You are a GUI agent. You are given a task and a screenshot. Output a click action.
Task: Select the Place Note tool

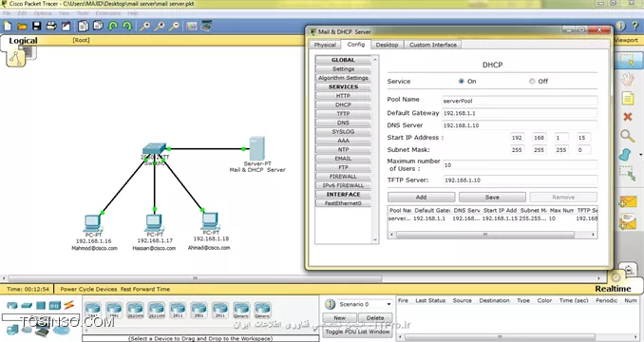(x=627, y=99)
